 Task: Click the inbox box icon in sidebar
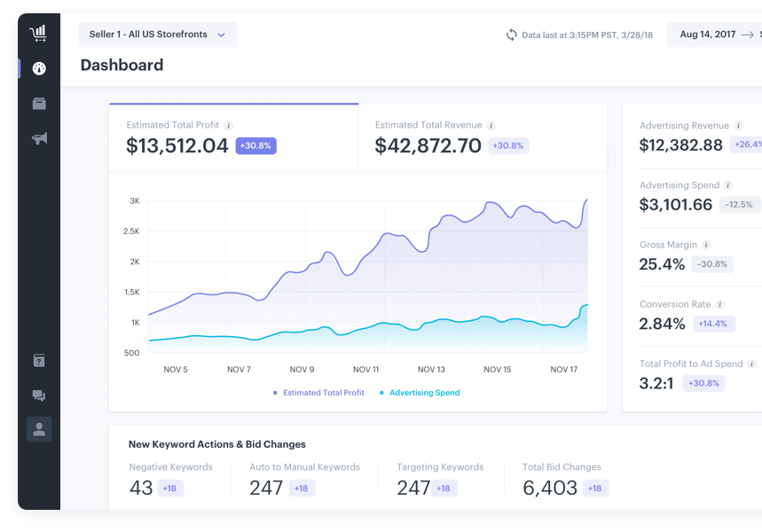coord(38,104)
